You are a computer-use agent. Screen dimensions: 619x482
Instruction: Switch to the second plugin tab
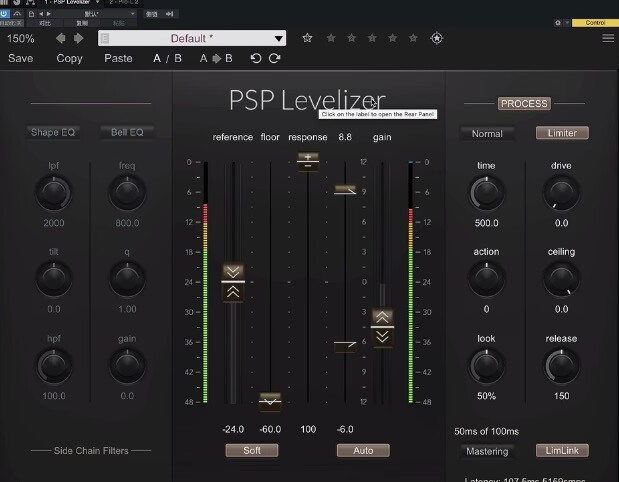(x=124, y=2)
